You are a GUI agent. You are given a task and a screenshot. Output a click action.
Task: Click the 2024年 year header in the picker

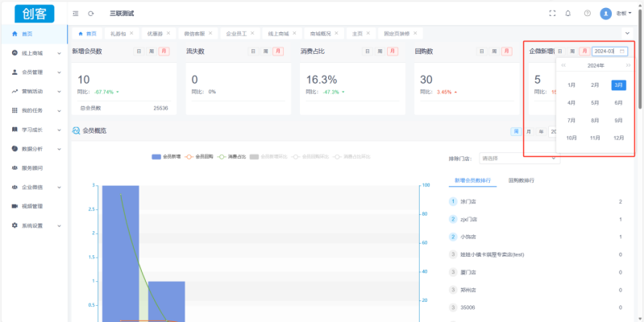coord(596,66)
